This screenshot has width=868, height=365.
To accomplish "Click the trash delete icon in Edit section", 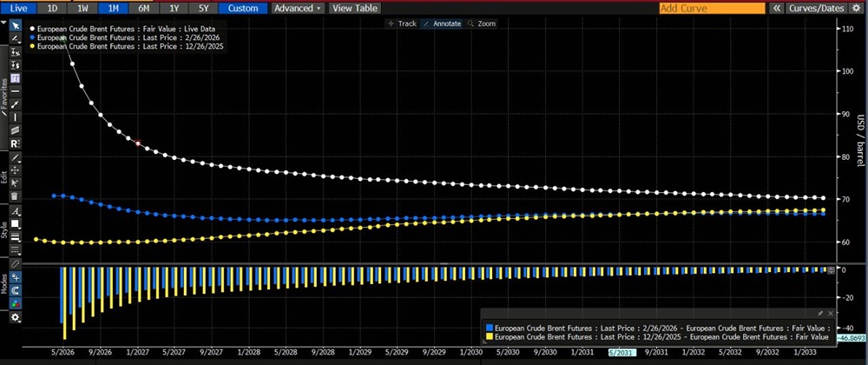I will click(16, 196).
